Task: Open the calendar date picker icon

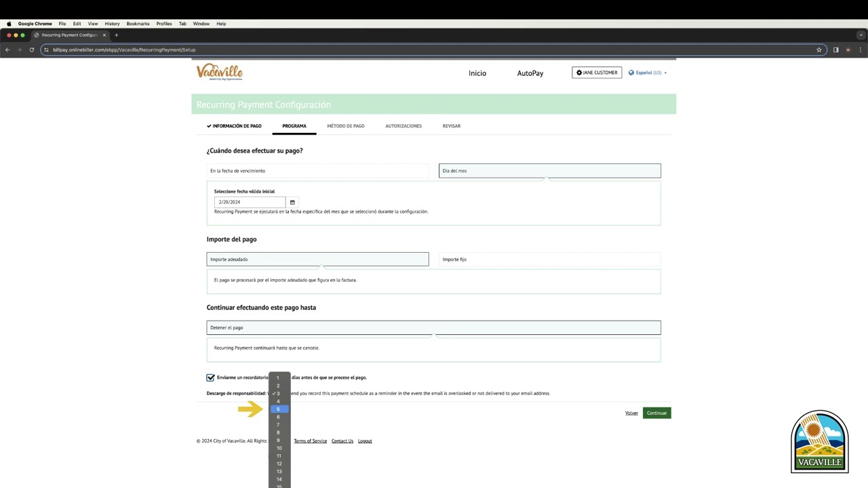Action: pos(292,202)
